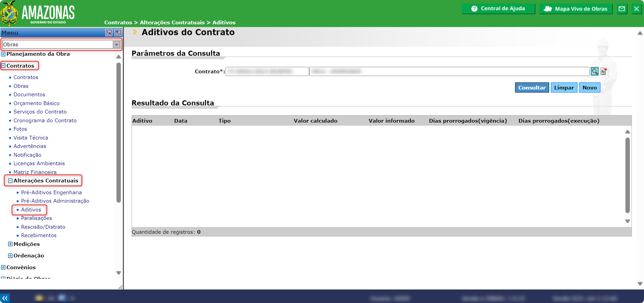Click the Novo button
This screenshot has width=644, height=303.
point(590,87)
